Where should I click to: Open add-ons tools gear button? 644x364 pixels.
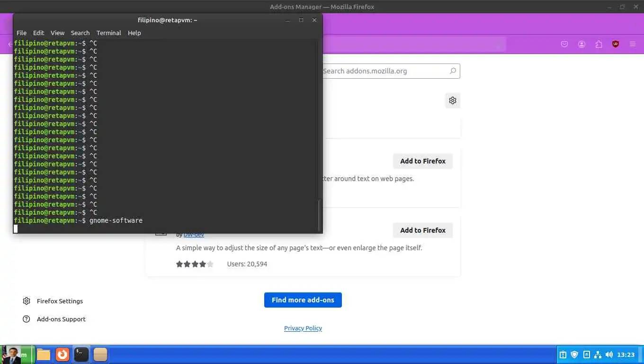[x=453, y=100]
